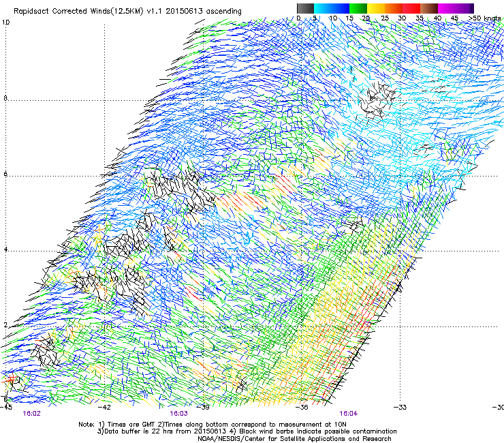Screen dimensions: 504x443
Task: Click the purple '16:03' time label
Action: (x=178, y=414)
